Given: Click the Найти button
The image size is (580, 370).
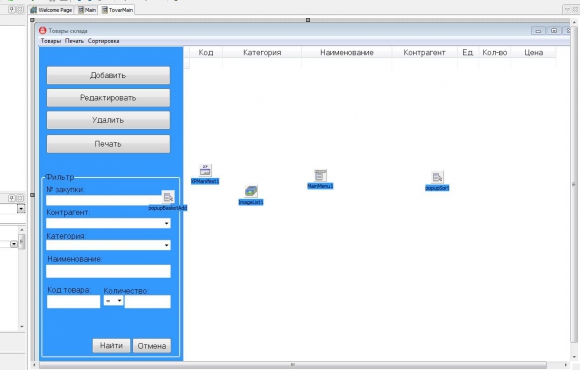Looking at the screenshot, I should pyautogui.click(x=111, y=346).
